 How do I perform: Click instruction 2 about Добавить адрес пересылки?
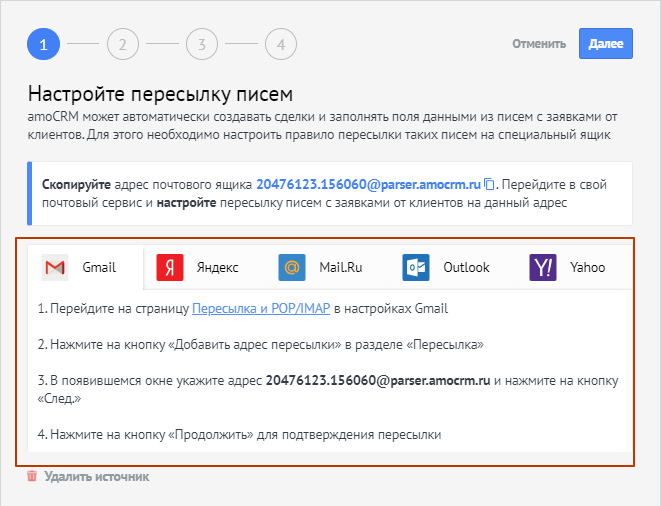pyautogui.click(x=261, y=345)
